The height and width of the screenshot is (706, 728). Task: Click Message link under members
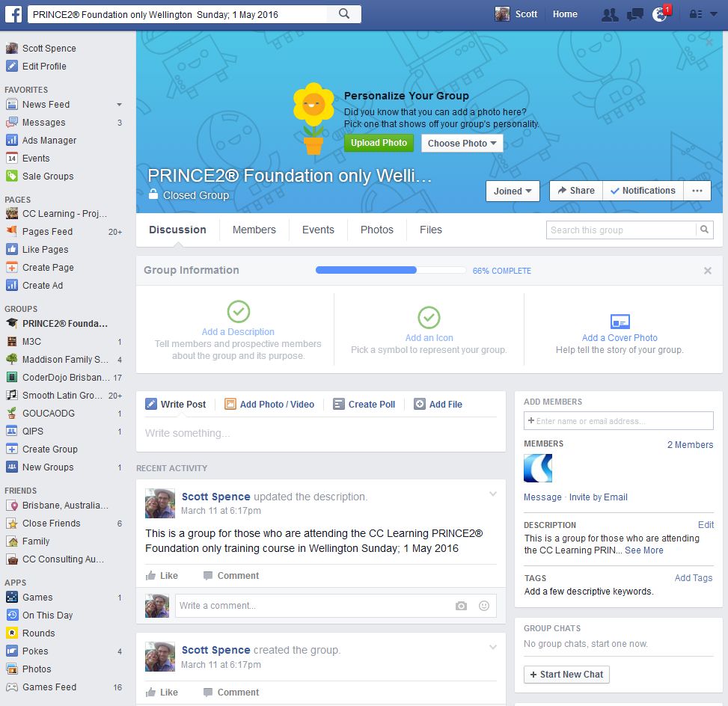pos(542,497)
